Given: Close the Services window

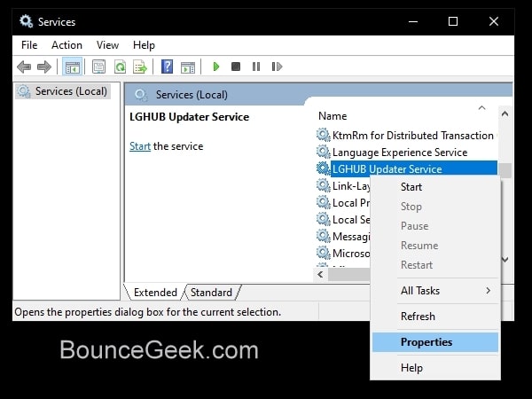Looking at the screenshot, I should point(494,21).
